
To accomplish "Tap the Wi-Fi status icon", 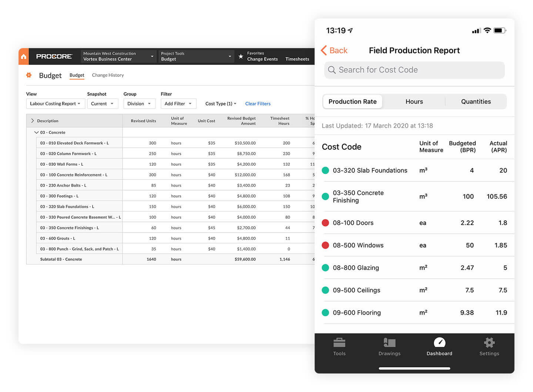I will tap(487, 30).
